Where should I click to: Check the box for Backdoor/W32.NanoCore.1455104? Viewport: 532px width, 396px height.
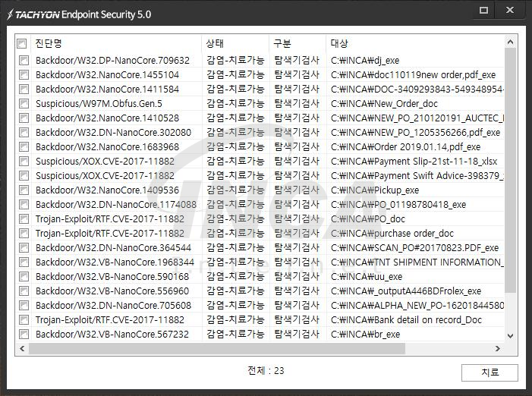click(24, 74)
